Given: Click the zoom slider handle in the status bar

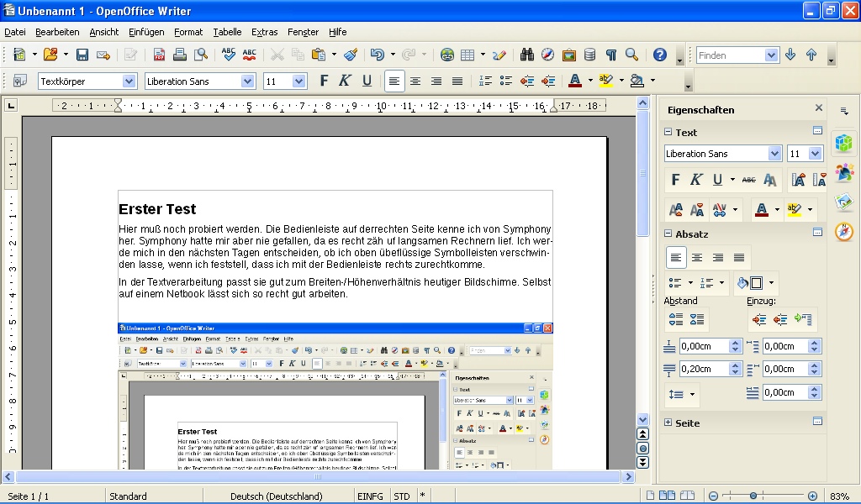Looking at the screenshot, I should click(753, 496).
